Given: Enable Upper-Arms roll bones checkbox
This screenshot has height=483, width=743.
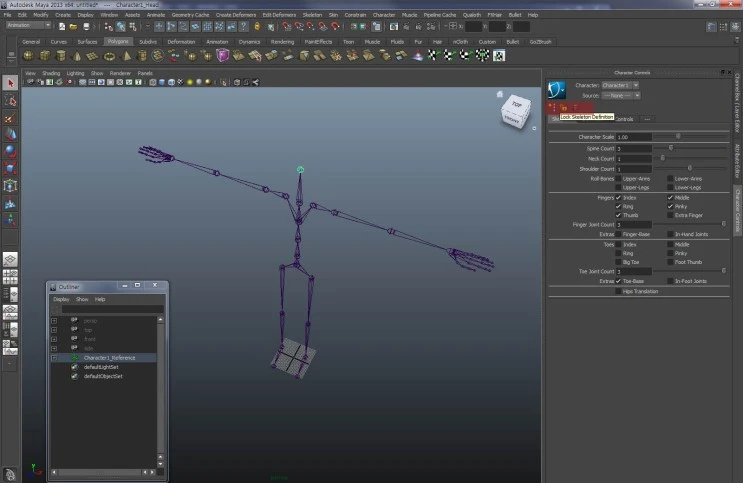Looking at the screenshot, I should coord(619,178).
